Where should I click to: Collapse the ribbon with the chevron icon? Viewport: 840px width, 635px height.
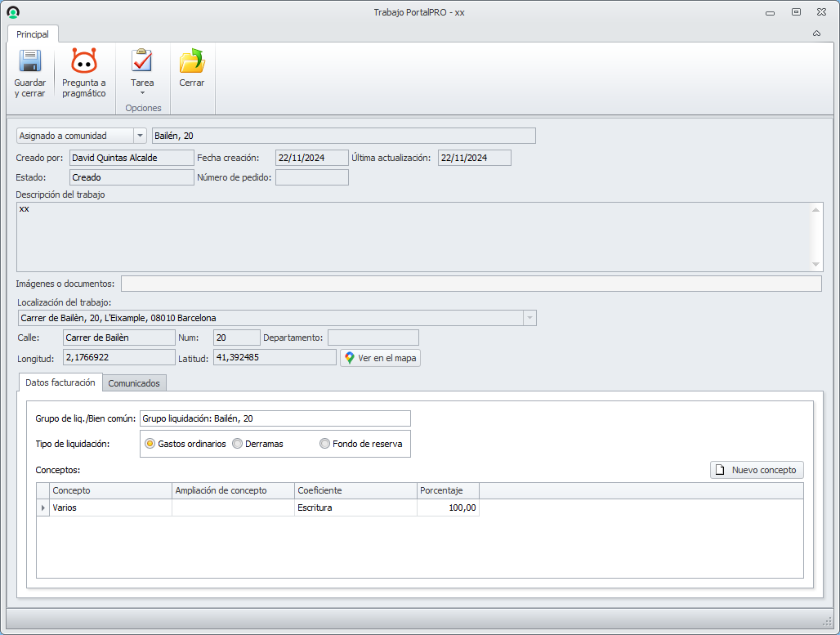pos(816,34)
